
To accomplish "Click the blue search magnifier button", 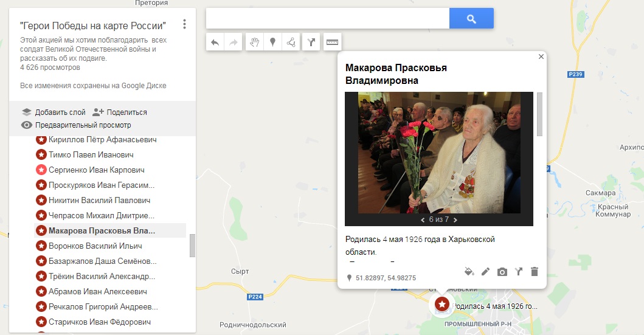I will point(471,18).
